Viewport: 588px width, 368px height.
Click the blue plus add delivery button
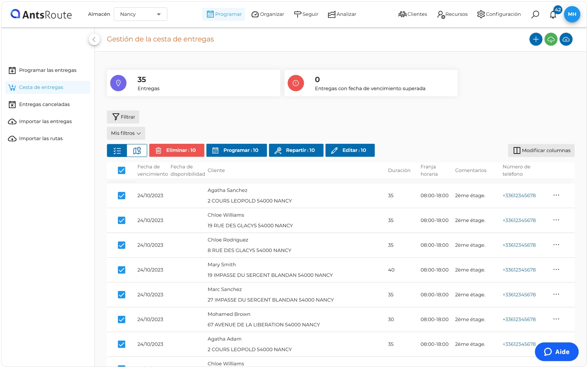click(536, 39)
